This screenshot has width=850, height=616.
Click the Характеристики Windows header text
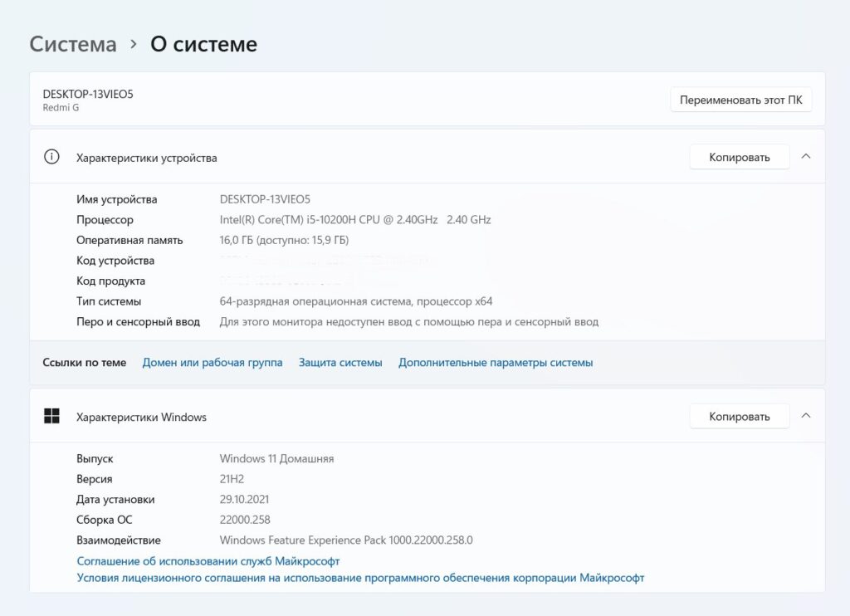141,417
